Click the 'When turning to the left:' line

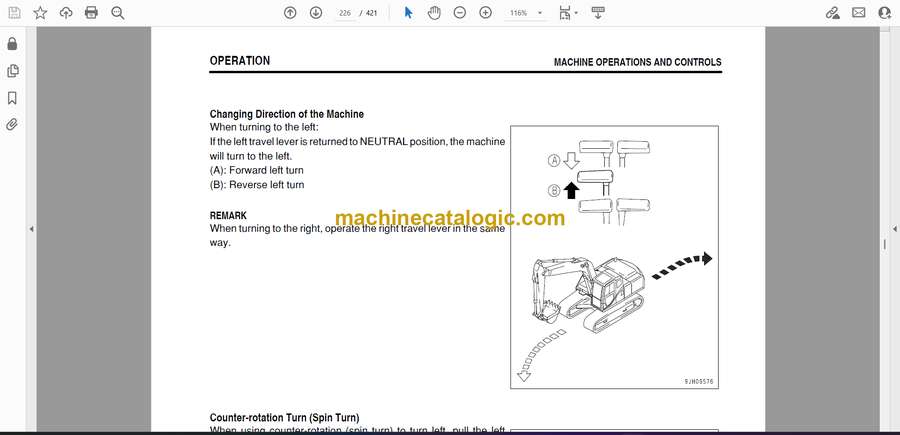(x=264, y=127)
